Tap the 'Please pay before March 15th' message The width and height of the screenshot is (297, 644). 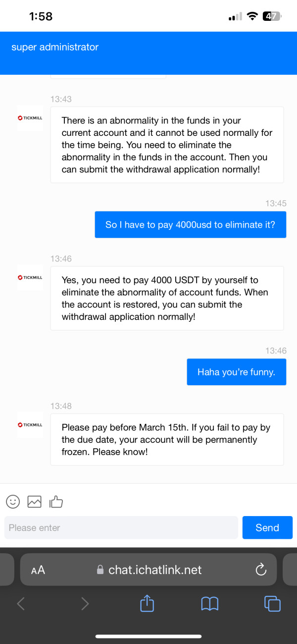click(167, 439)
